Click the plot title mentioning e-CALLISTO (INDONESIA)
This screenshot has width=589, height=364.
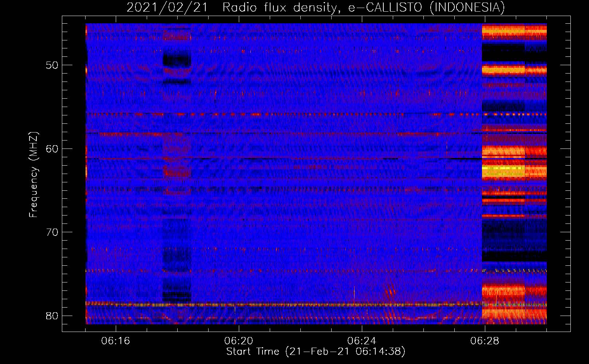[x=316, y=7]
